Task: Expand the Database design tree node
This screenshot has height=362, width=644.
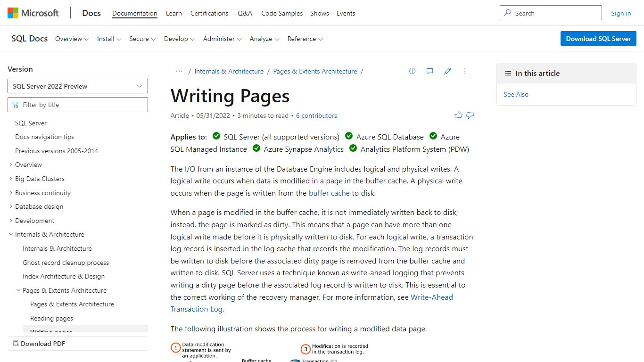Action: click(x=11, y=206)
